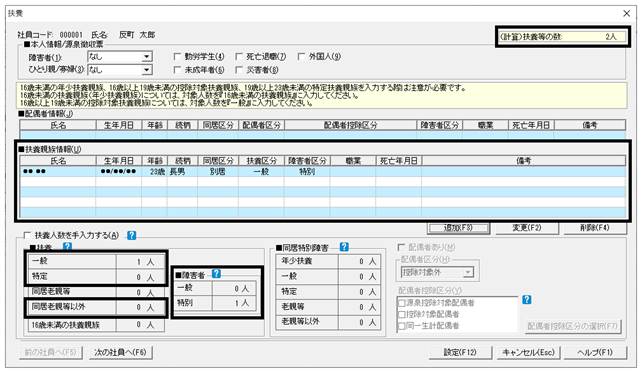This screenshot has height=371, width=642.
Task: Select first empty row in 配偶者情報 table
Action: pos(323,135)
